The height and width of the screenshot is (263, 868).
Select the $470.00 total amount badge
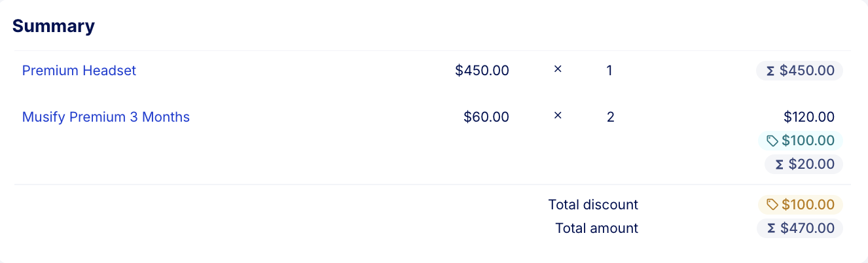800,228
